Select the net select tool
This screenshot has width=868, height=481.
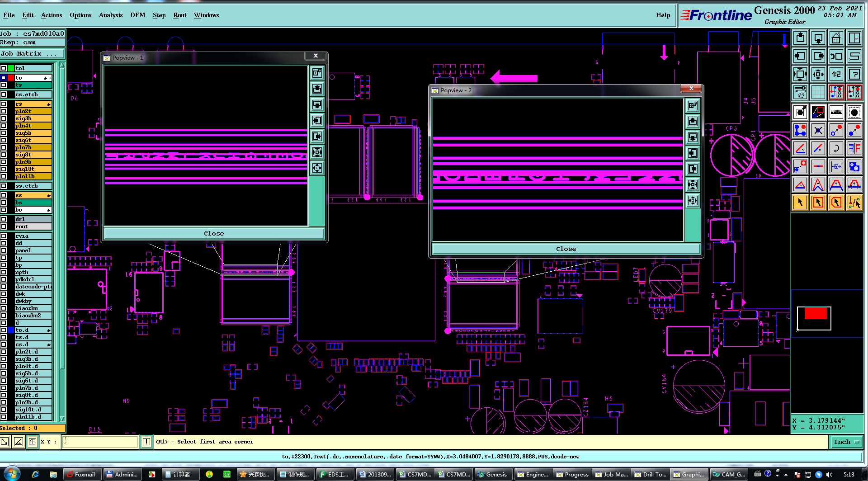click(x=854, y=203)
